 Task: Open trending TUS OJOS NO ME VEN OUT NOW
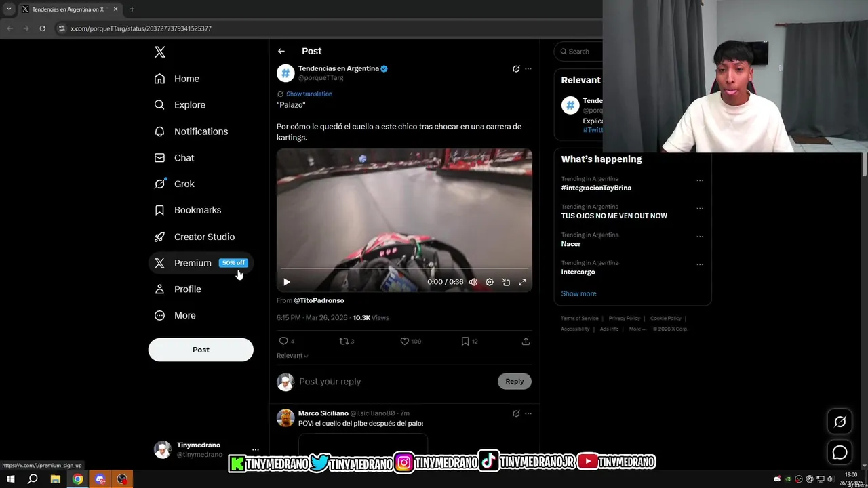click(x=614, y=216)
